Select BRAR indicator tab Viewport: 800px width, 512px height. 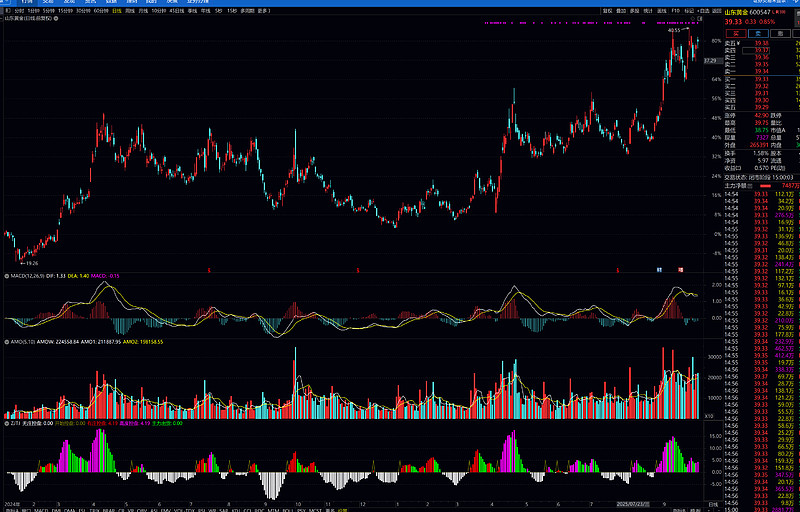[x=109, y=509]
